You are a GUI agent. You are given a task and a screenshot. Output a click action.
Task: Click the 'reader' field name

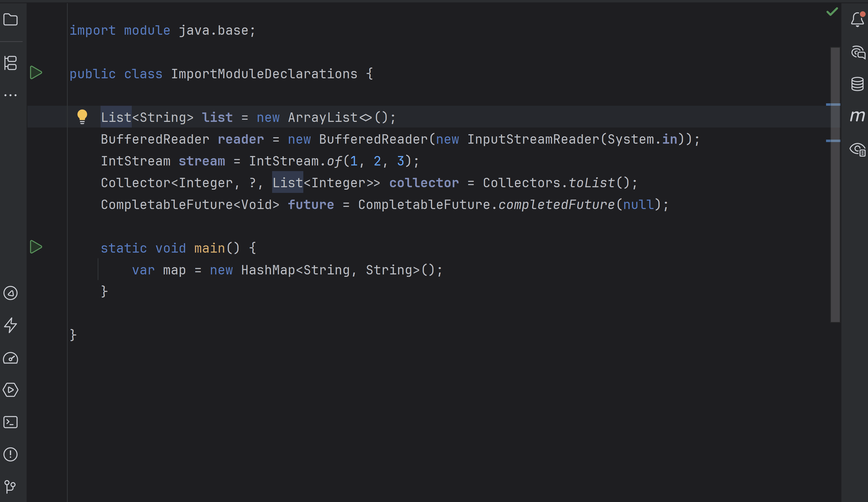tap(241, 139)
